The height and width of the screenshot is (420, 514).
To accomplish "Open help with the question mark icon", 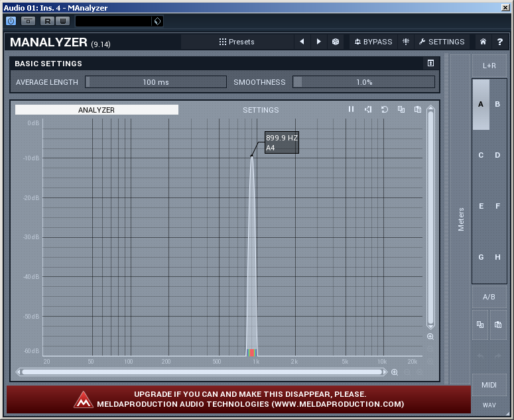I will (x=499, y=42).
